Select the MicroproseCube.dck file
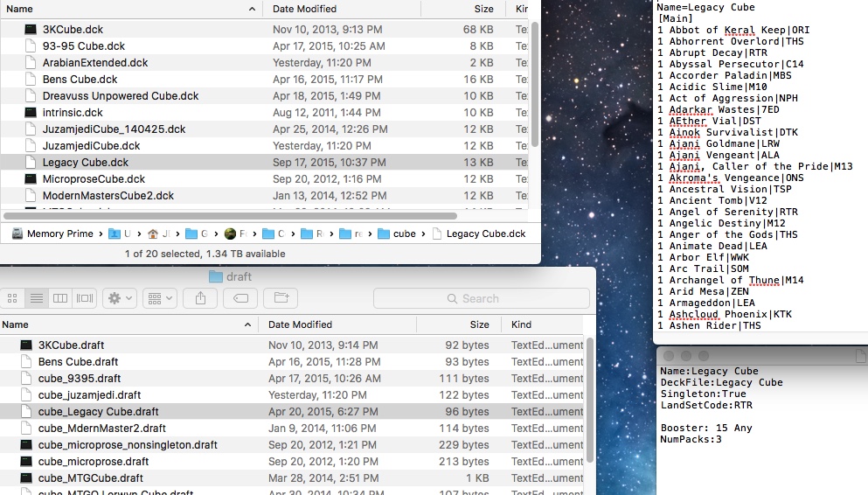Image resolution: width=868 pixels, height=495 pixels. pos(94,179)
